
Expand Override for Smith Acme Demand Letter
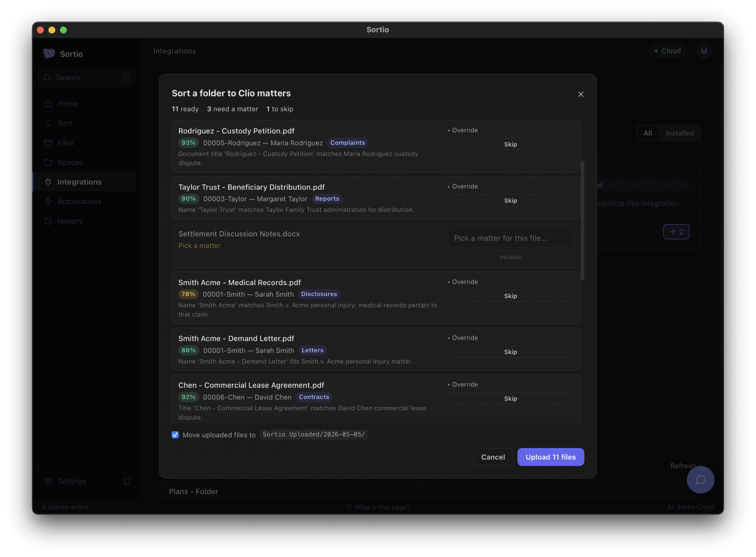pyautogui.click(x=462, y=337)
